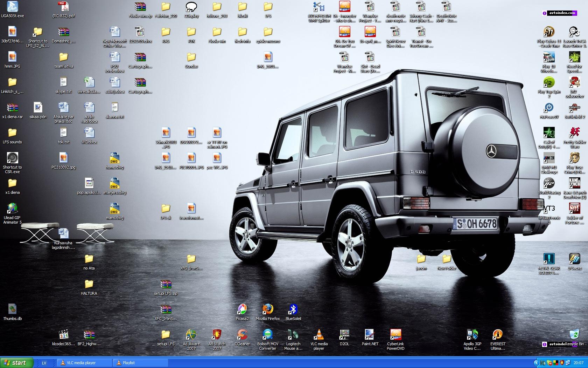Open the UGA505t.exe program
This screenshot has width=588, height=368.
click(12, 6)
